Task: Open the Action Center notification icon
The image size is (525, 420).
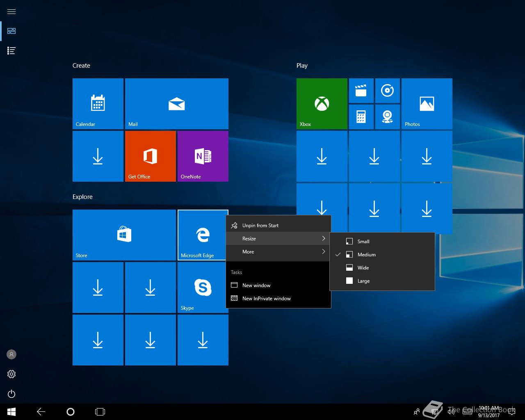Action: click(511, 412)
